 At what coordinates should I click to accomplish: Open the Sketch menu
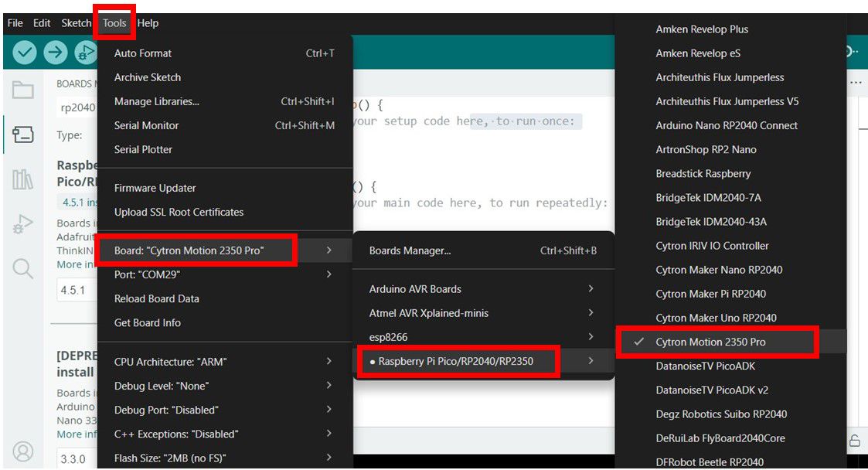point(76,23)
